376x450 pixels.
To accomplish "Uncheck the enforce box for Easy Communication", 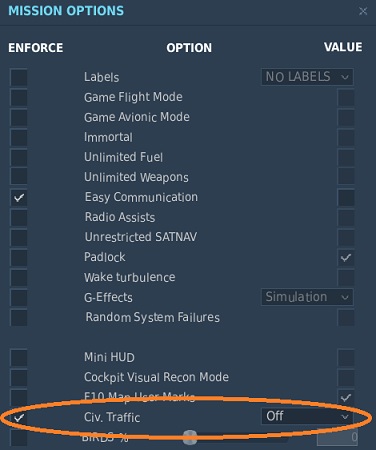I will click(19, 197).
